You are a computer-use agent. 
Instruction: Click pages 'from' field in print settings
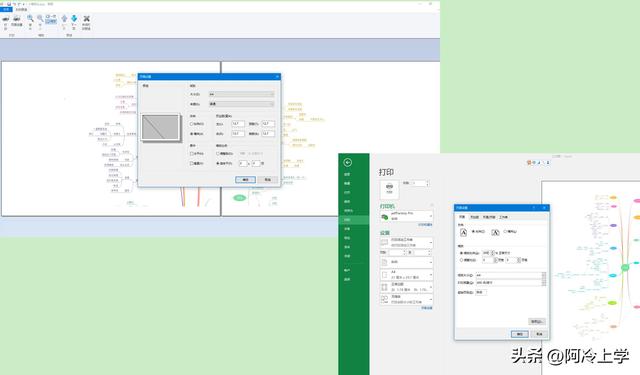coord(396,253)
